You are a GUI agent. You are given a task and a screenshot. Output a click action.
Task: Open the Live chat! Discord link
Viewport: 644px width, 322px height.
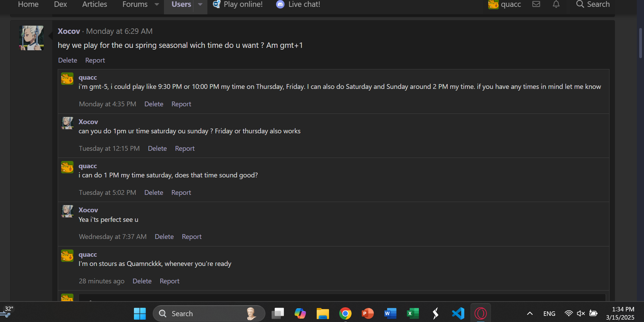click(x=298, y=4)
